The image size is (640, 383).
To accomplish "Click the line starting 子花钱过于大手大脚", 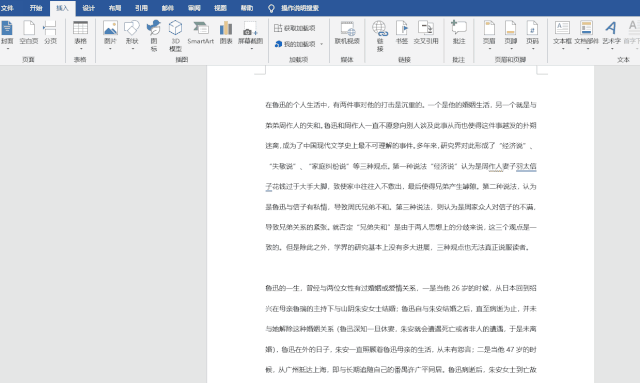I will point(401,187).
